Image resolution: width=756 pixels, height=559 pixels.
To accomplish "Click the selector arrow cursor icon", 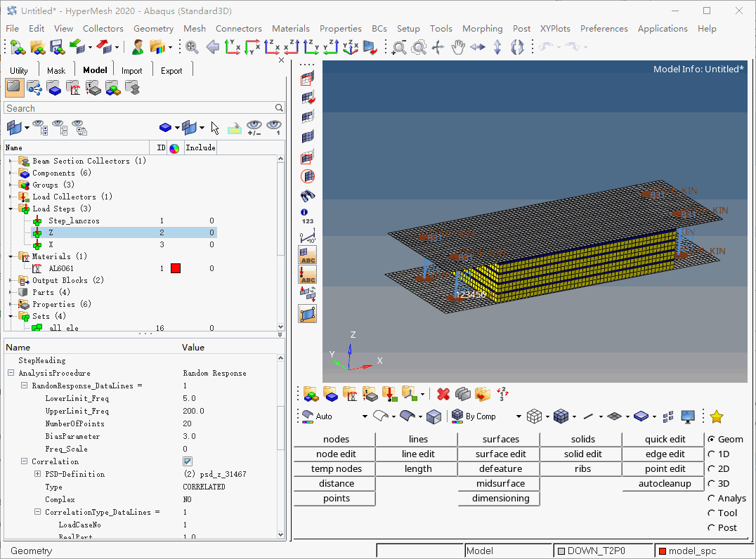I will click(215, 128).
